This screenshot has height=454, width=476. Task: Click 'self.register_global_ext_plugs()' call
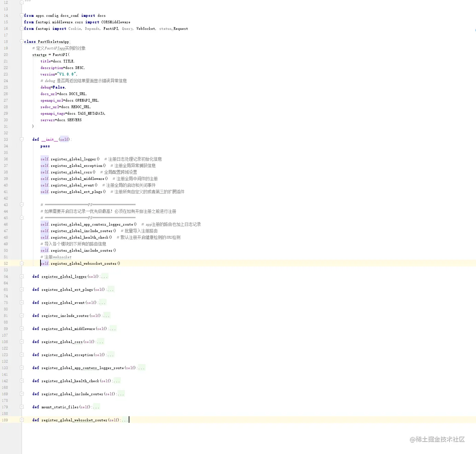point(73,192)
